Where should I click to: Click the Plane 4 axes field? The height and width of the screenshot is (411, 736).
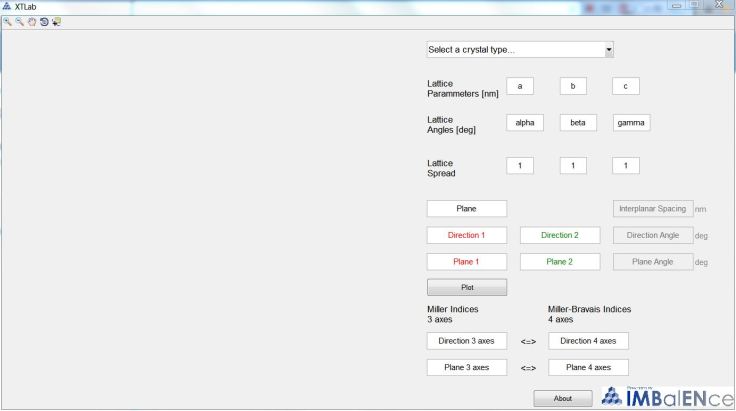pos(588,367)
